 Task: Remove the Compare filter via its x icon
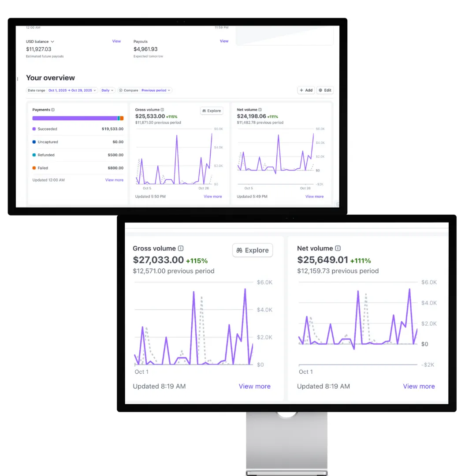(121, 90)
